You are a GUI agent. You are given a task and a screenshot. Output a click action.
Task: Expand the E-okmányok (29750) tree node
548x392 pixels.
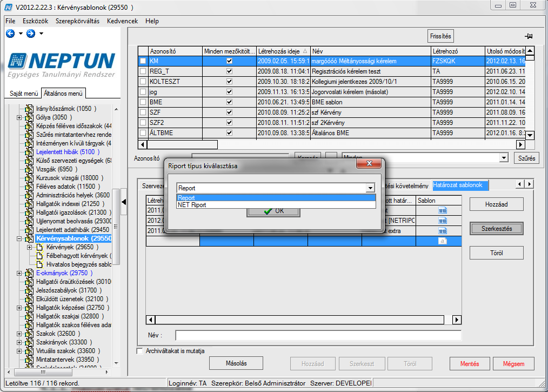pos(19,274)
